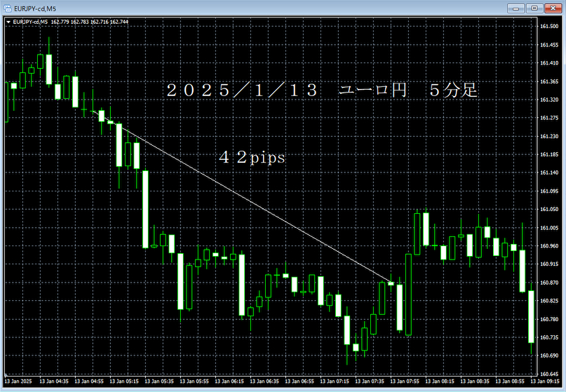Click the 160.870 price axis label
Viewport: 566px width, 392px height.
pyautogui.click(x=549, y=283)
